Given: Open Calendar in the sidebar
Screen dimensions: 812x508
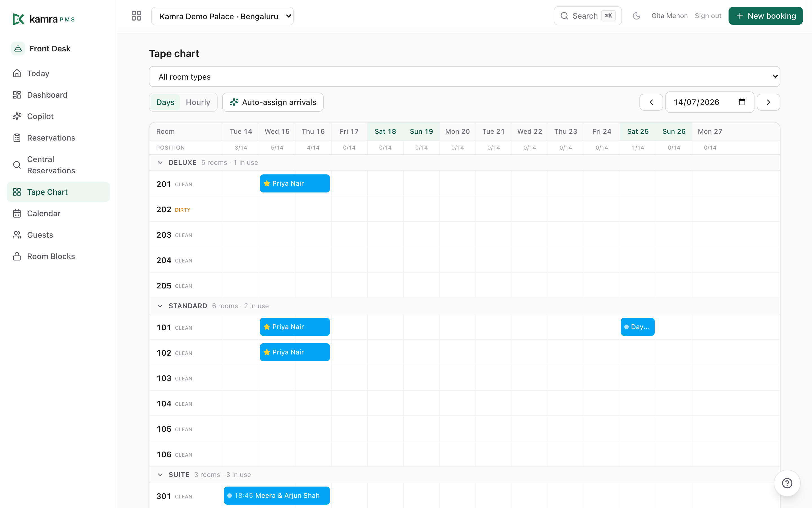Looking at the screenshot, I should click(x=58, y=213).
